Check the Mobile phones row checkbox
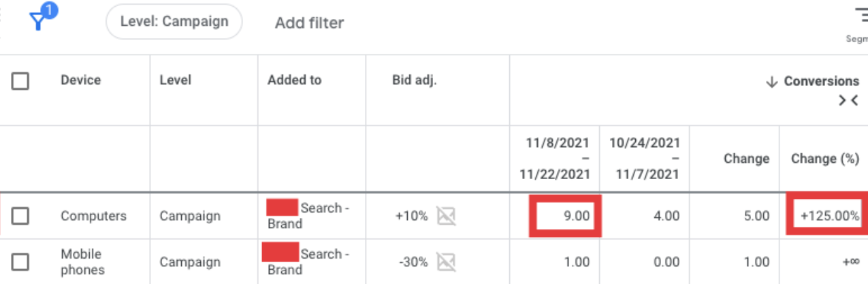Screen dimensions: 868x284 [x=20, y=262]
